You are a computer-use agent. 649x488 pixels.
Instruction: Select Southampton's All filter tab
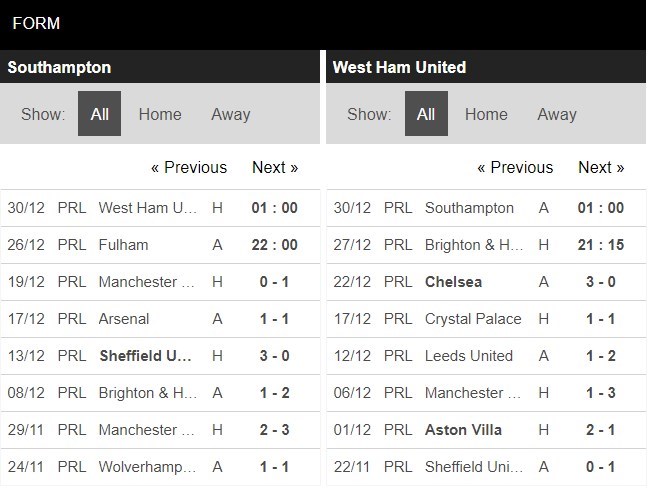point(99,114)
